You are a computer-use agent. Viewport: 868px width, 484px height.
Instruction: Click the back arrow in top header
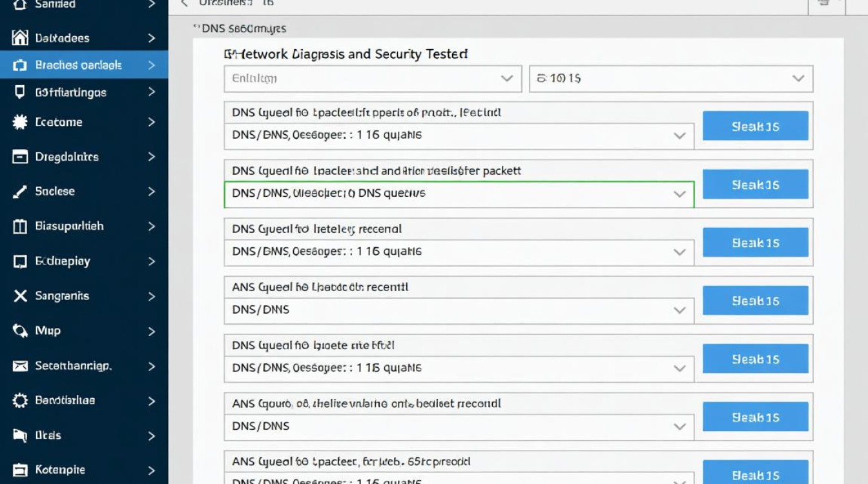pyautogui.click(x=184, y=3)
